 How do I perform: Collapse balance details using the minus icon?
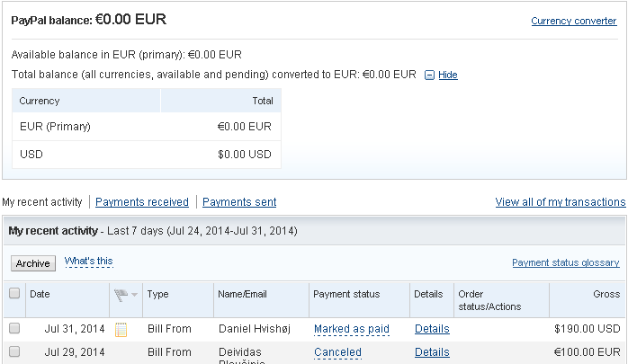429,75
